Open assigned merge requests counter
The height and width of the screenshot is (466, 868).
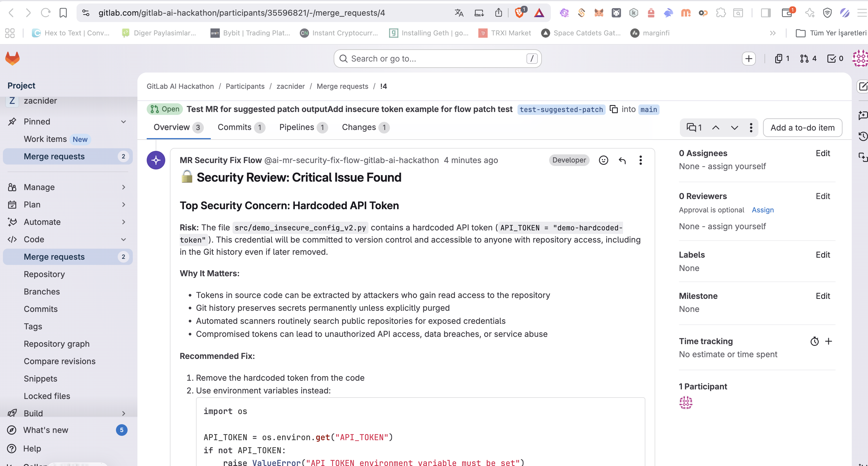[x=808, y=59]
